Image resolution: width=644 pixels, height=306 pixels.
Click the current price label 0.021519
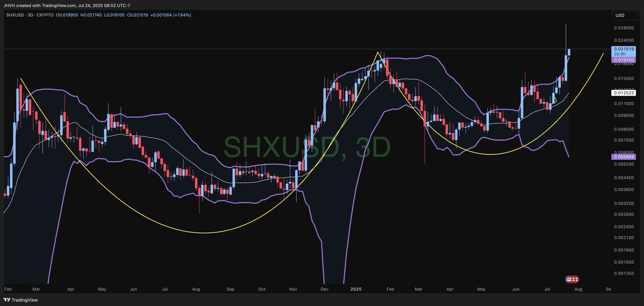624,49
